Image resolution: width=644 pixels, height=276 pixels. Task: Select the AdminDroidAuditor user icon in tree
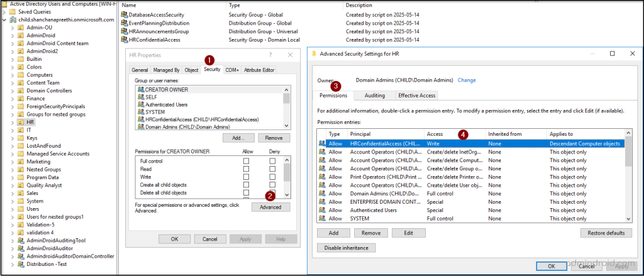point(21,248)
